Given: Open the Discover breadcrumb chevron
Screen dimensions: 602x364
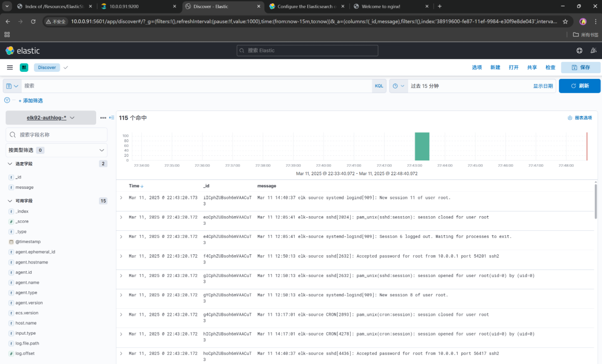Looking at the screenshot, I should tap(66, 68).
